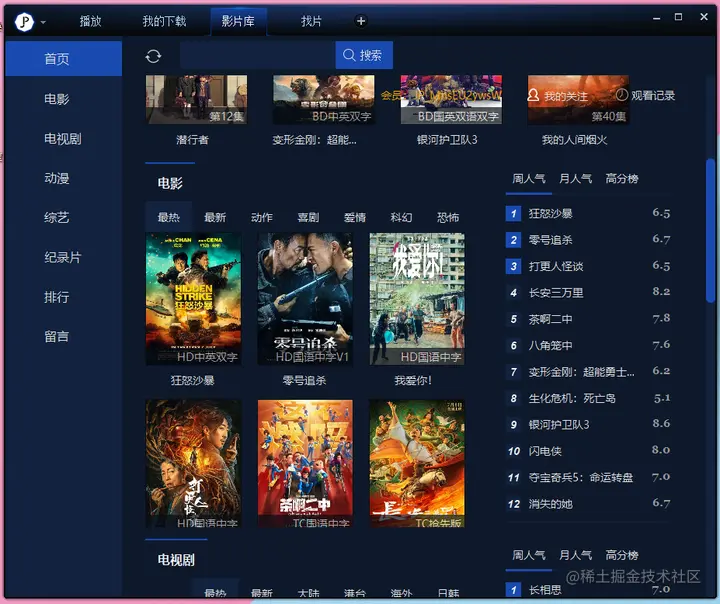
Task: Select the 科幻 movie filter
Action: (x=401, y=217)
